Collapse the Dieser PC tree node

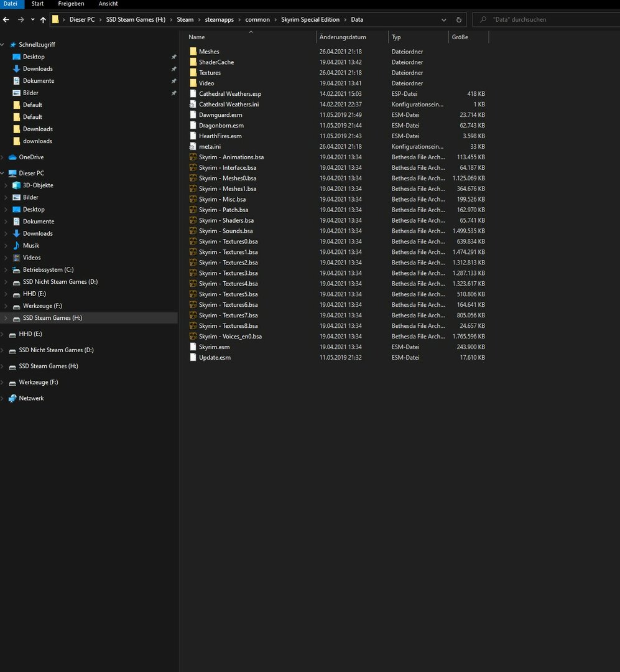coord(2,173)
